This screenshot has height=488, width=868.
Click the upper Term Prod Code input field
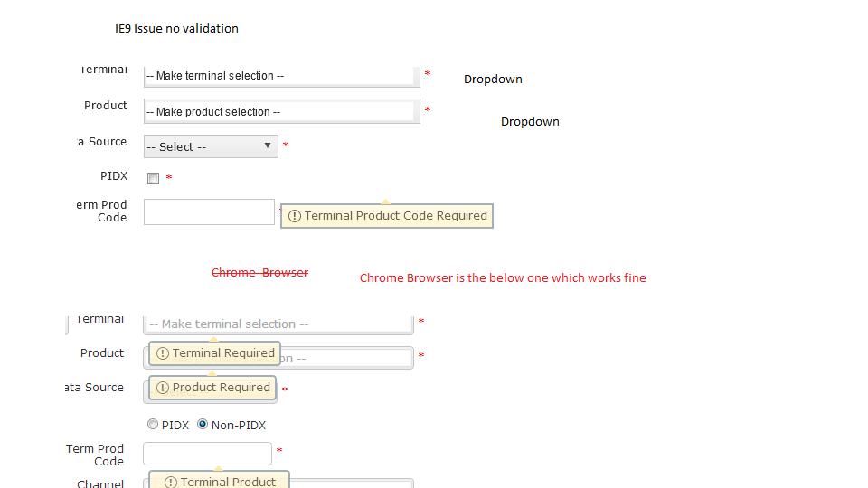(x=209, y=211)
